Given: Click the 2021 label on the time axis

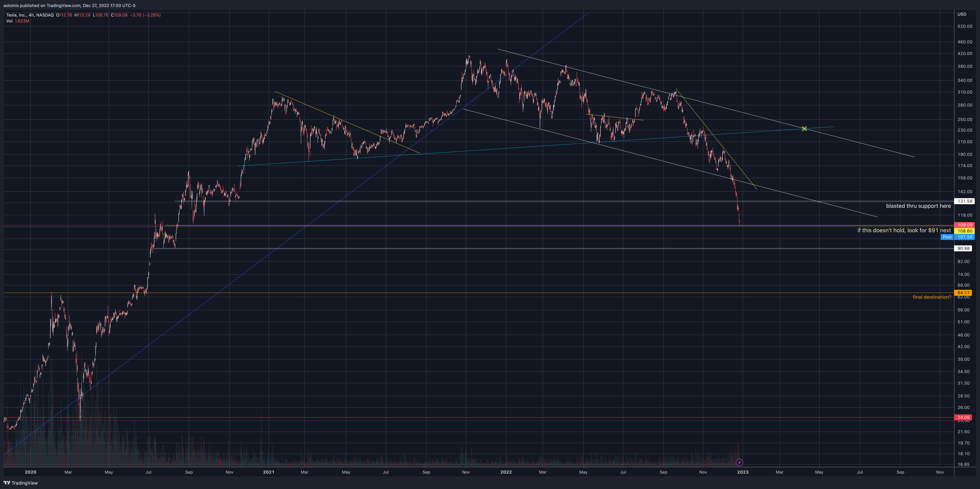Looking at the screenshot, I should click(x=269, y=472).
